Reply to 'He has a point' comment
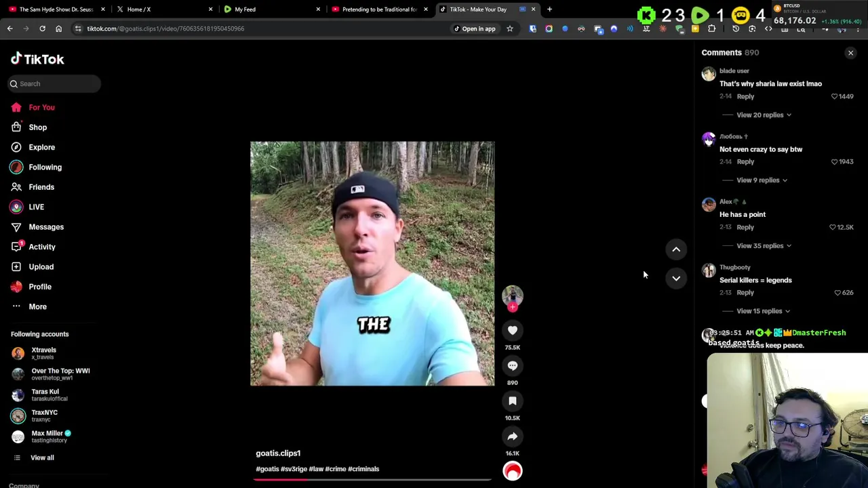 (745, 227)
